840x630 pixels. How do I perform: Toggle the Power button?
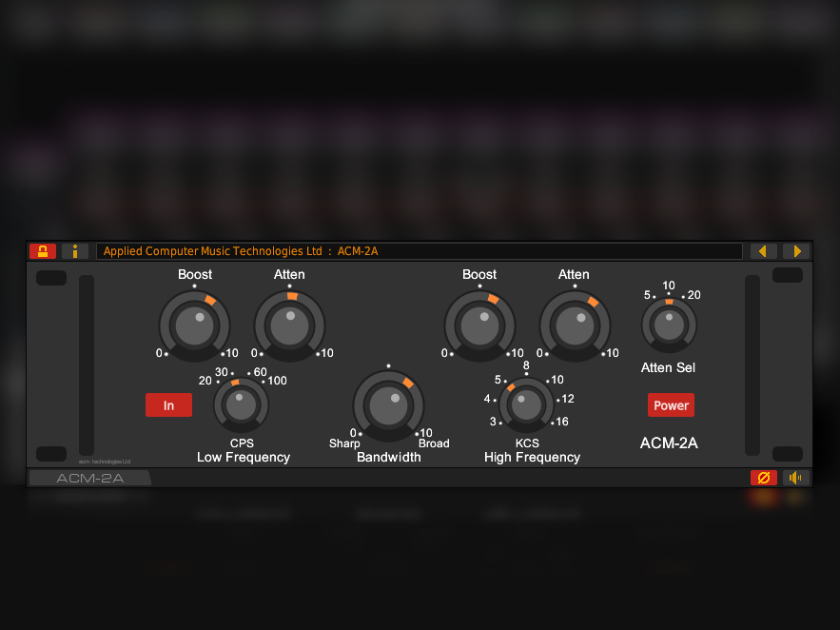(671, 404)
